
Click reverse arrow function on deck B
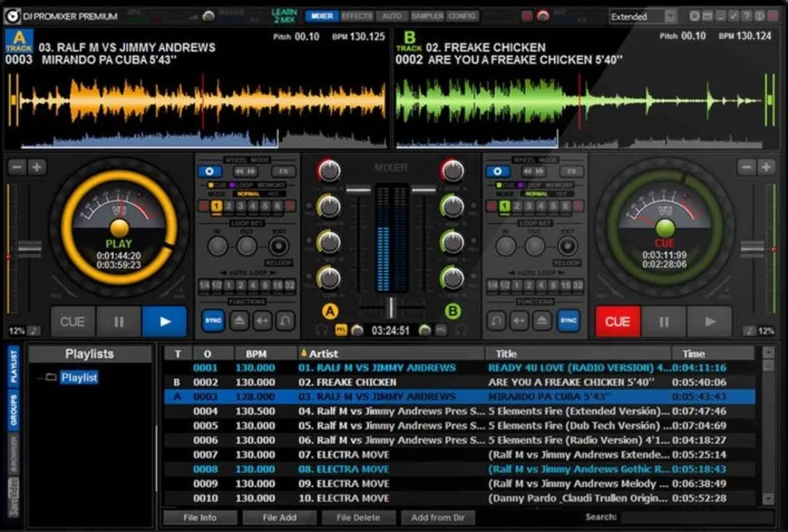(519, 320)
